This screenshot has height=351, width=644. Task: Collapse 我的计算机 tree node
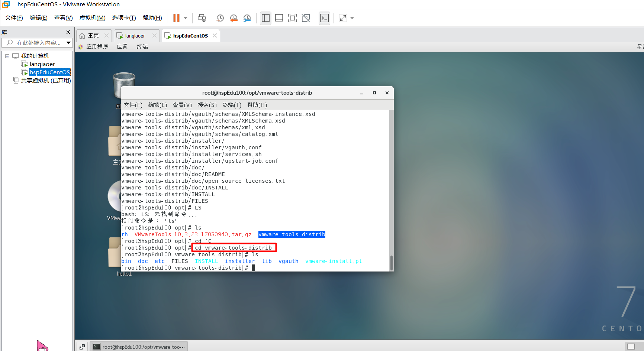click(7, 56)
